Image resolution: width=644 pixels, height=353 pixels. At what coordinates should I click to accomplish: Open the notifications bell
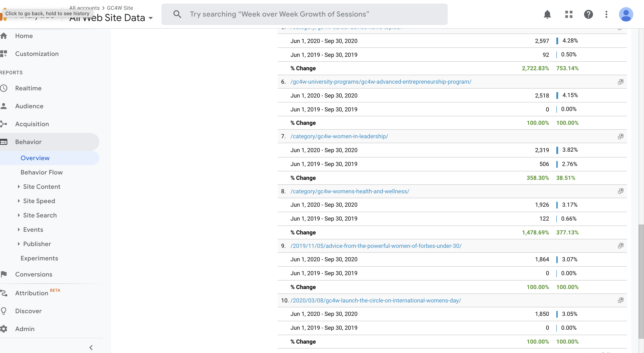547,14
